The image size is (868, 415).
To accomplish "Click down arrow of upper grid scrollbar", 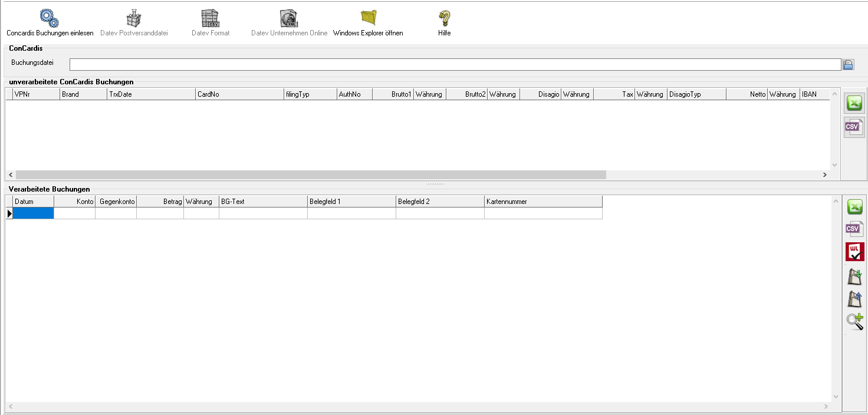I will [834, 165].
